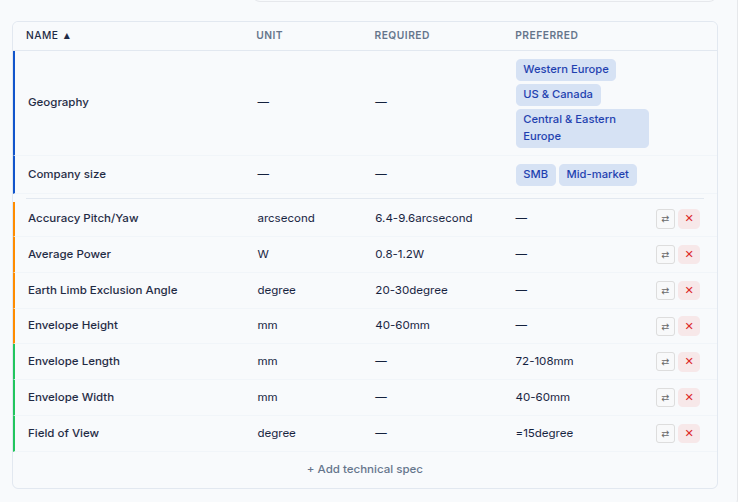Swap icon for Envelope Width row
Image resolution: width=741 pixels, height=502 pixels.
click(x=665, y=398)
